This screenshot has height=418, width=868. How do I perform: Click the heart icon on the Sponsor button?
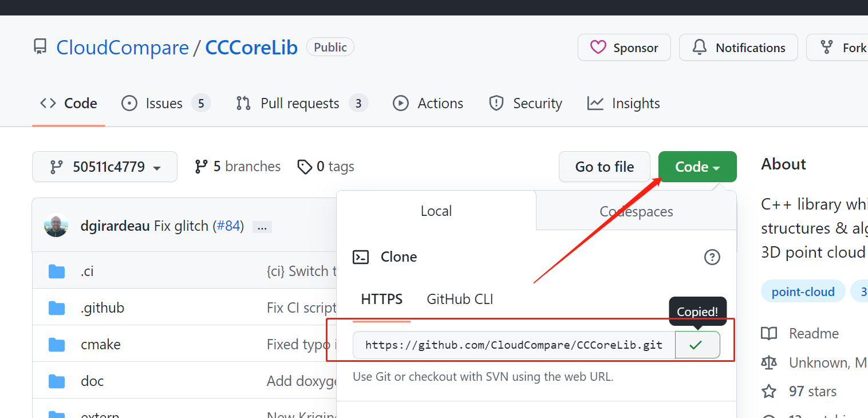(x=598, y=48)
